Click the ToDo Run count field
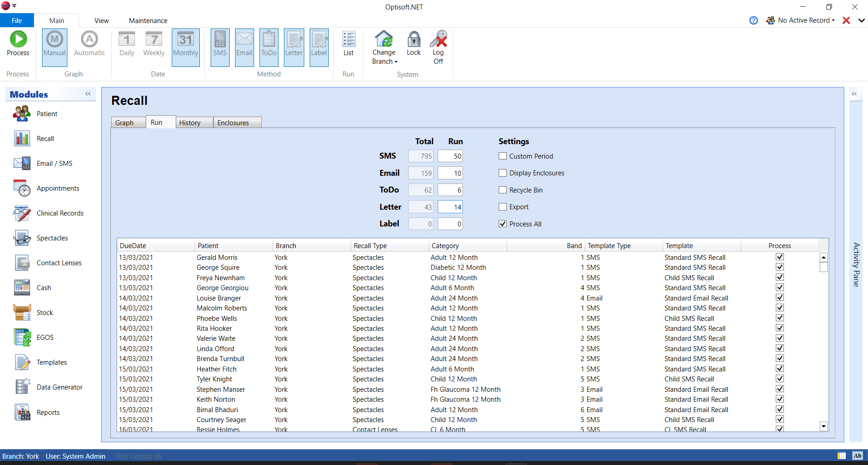This screenshot has height=465, width=868. coord(450,190)
